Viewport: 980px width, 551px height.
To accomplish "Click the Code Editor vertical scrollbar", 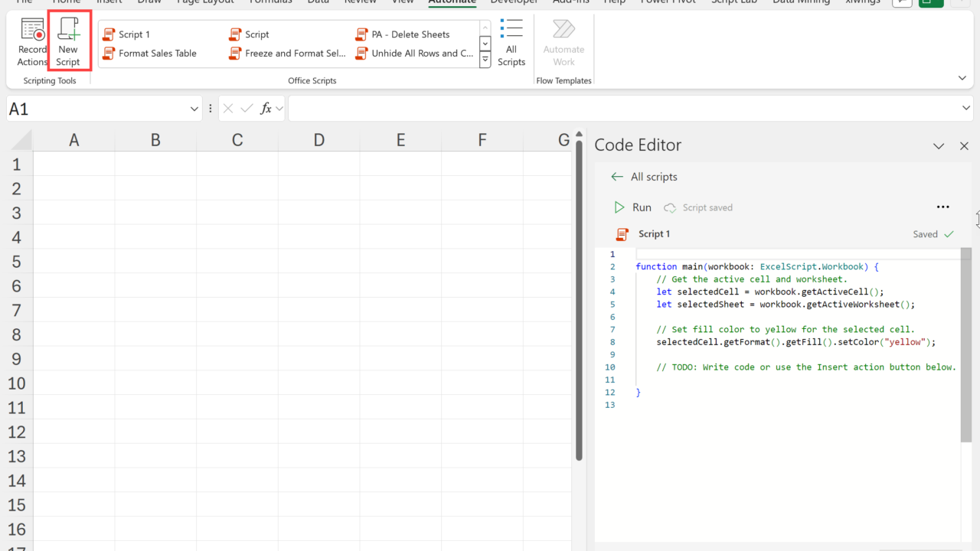I will point(965,344).
